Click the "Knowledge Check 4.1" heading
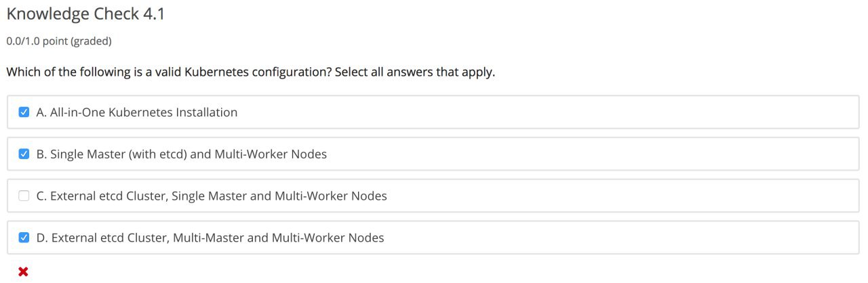The width and height of the screenshot is (868, 283). coord(85,14)
